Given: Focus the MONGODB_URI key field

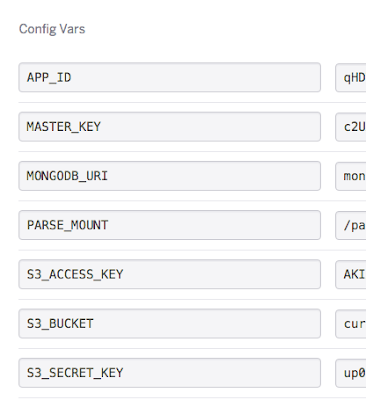Looking at the screenshot, I should pos(170,176).
